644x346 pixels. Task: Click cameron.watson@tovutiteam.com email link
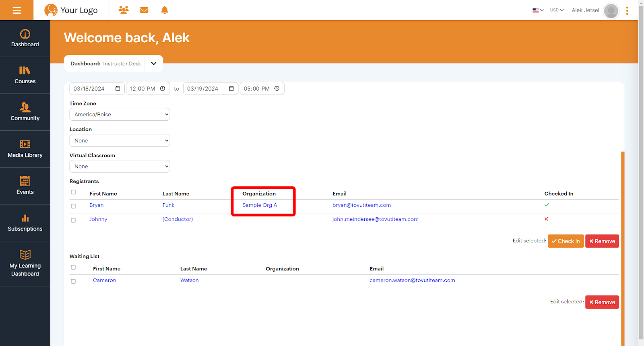[x=412, y=280]
